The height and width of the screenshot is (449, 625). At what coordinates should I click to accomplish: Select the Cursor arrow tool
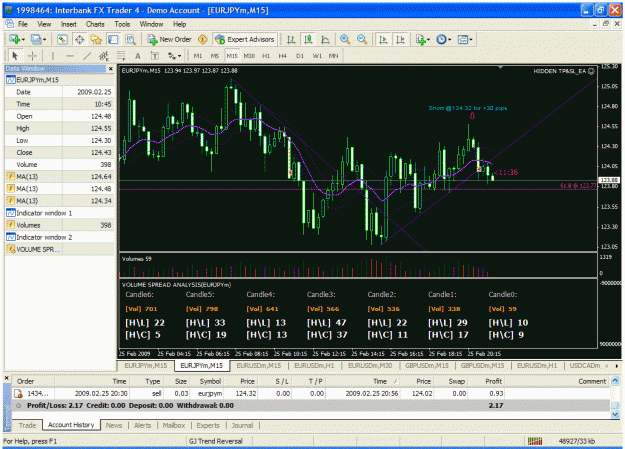coord(15,56)
